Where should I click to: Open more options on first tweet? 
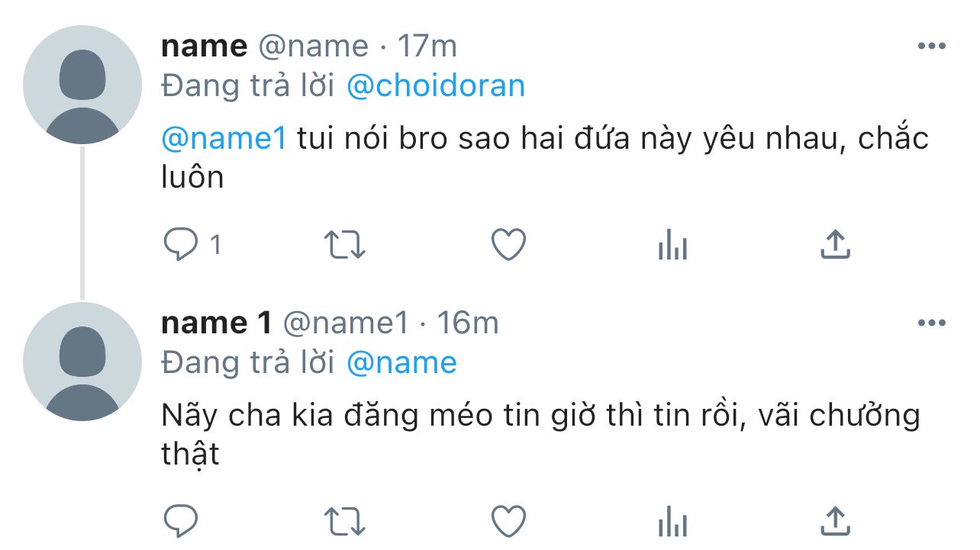pyautogui.click(x=931, y=47)
